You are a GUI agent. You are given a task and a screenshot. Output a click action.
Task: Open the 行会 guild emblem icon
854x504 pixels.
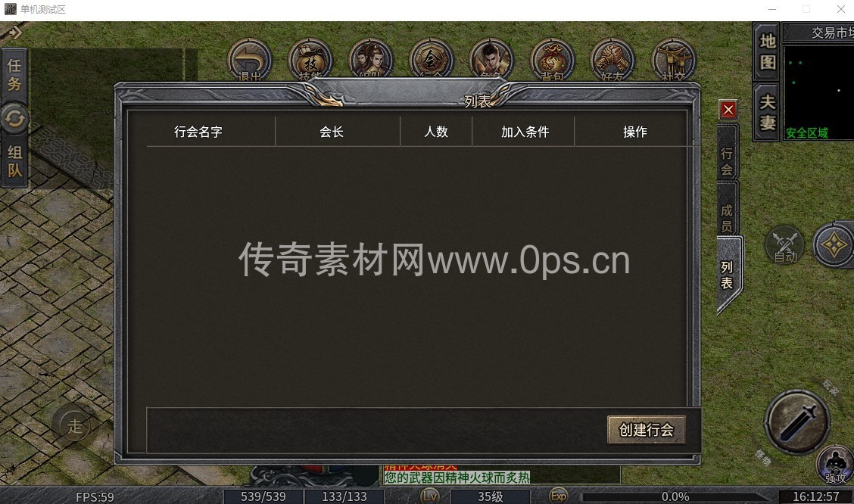[432, 60]
